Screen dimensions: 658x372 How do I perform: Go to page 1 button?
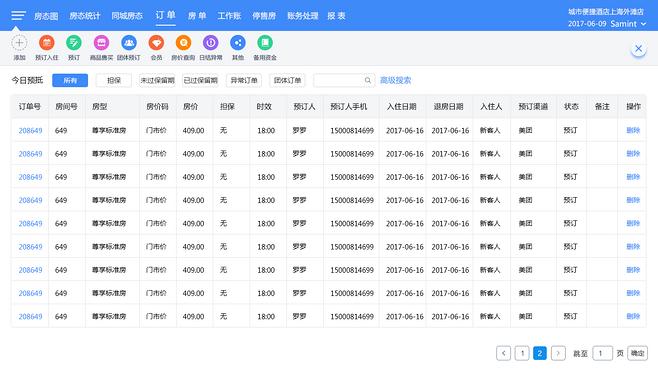(522, 353)
